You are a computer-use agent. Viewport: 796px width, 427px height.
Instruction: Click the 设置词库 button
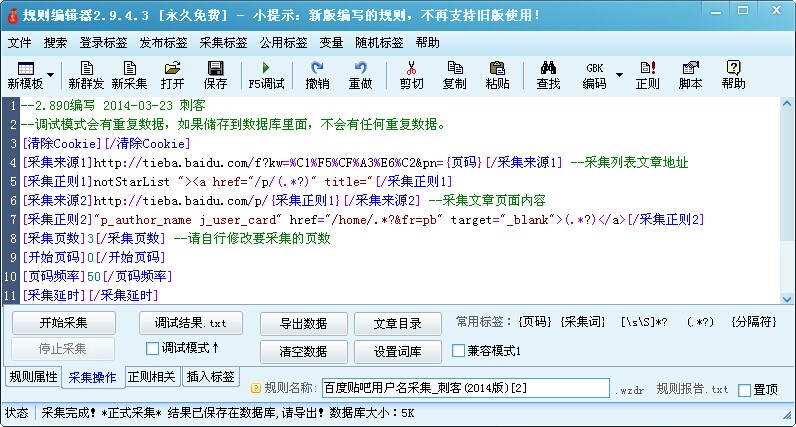(x=397, y=351)
